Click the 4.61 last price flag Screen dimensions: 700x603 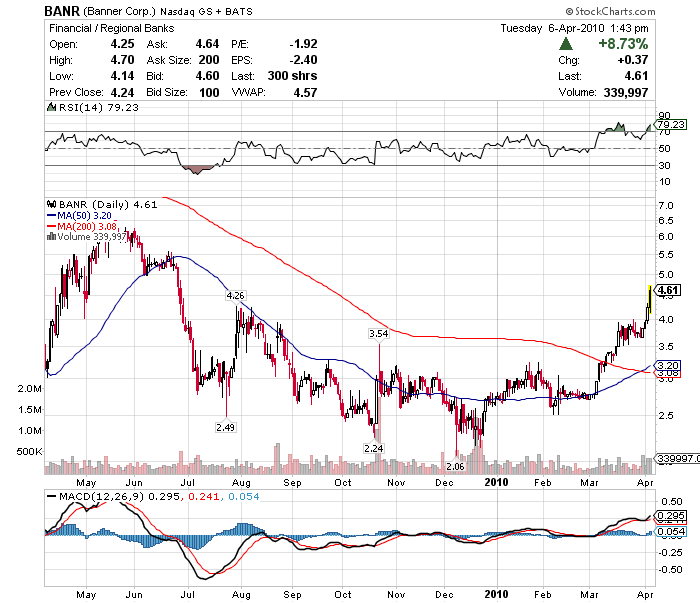click(668, 290)
